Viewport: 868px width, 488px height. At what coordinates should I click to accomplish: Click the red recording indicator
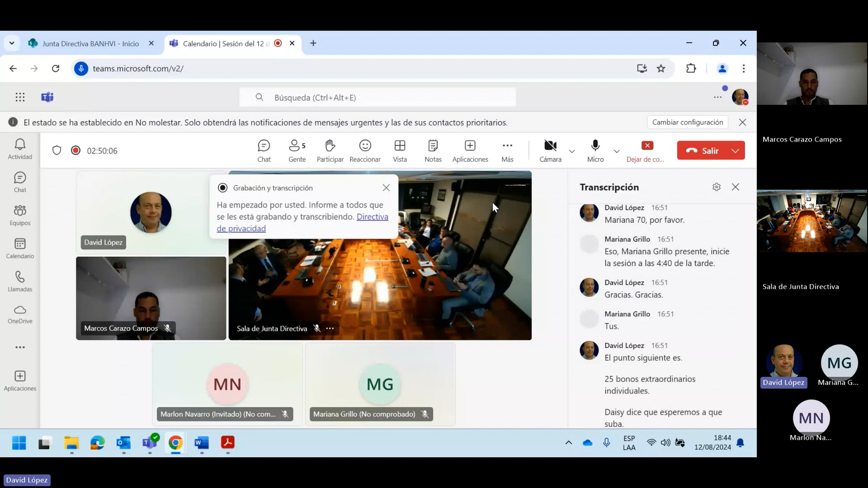pos(76,150)
